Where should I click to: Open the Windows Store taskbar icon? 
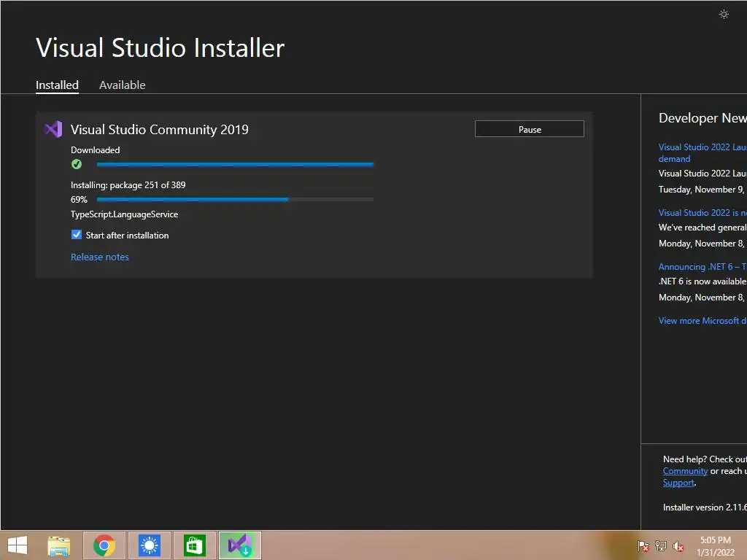coord(194,545)
